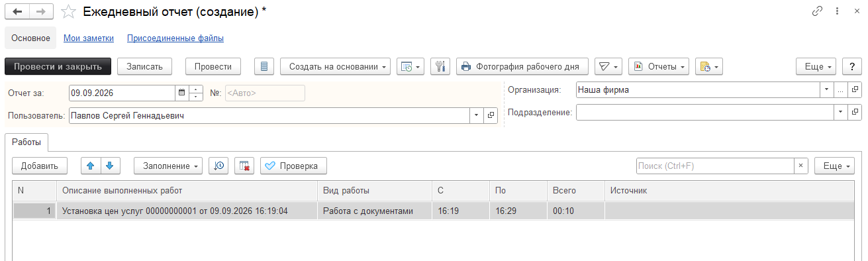
Task: Click the table icon with the red cross
Action: (244, 166)
